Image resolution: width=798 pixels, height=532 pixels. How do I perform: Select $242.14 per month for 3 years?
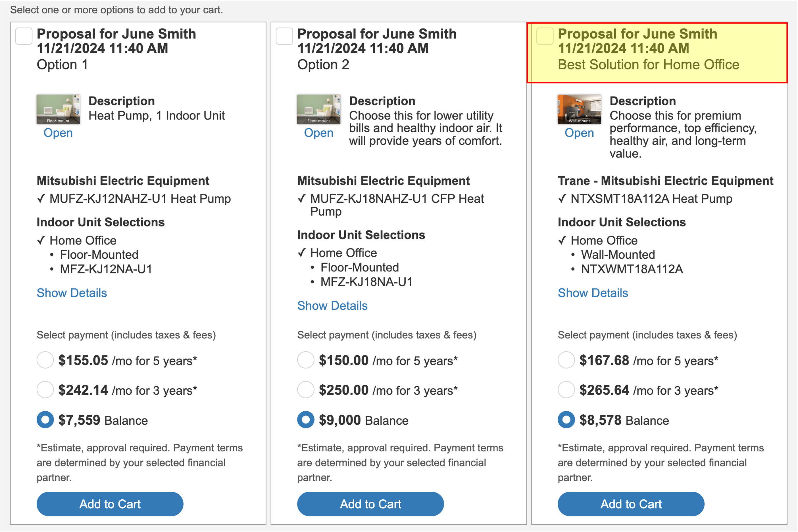click(x=45, y=390)
